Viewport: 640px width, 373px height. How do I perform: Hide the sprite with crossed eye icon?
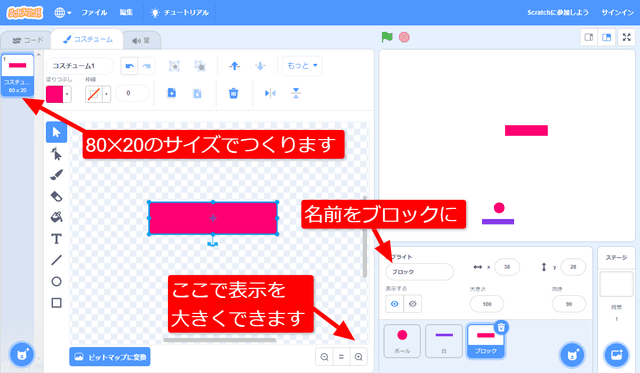point(413,304)
